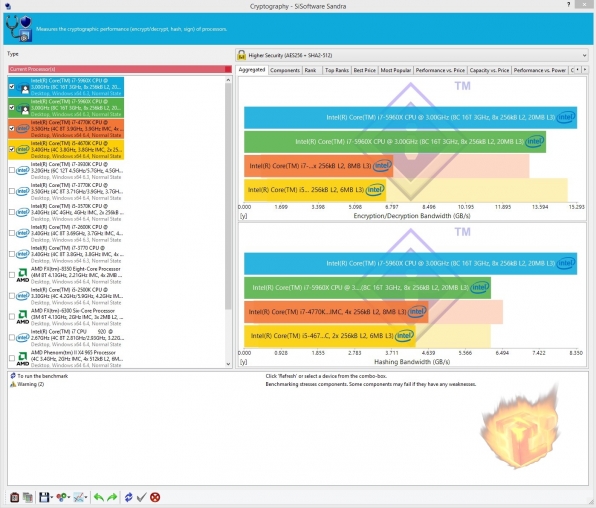Click the line chart toolbar icon
Image resolution: width=596 pixels, height=508 pixels.
[x=78, y=497]
